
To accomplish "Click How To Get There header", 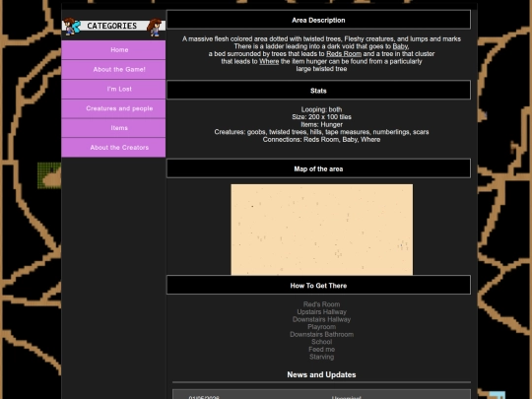I will [318, 286].
